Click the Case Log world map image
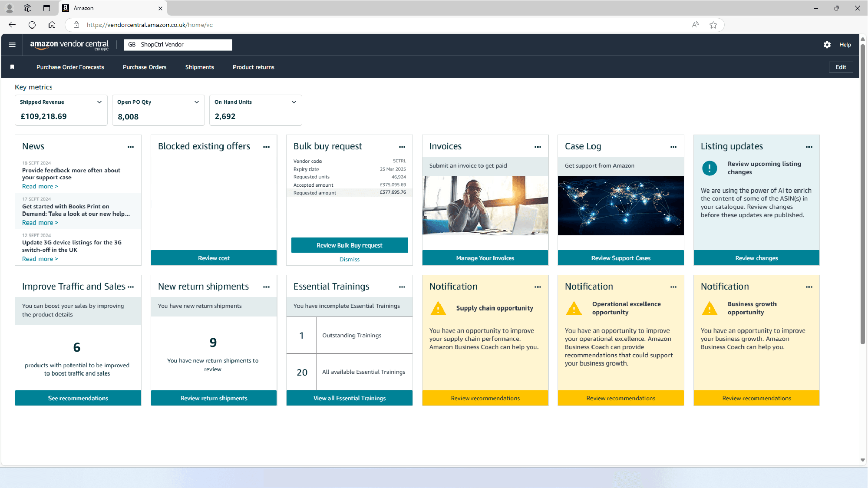The image size is (868, 488). tap(621, 206)
